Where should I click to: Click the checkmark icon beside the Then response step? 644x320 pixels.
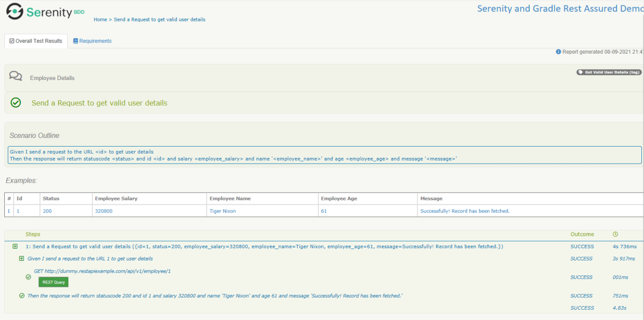coord(21,295)
